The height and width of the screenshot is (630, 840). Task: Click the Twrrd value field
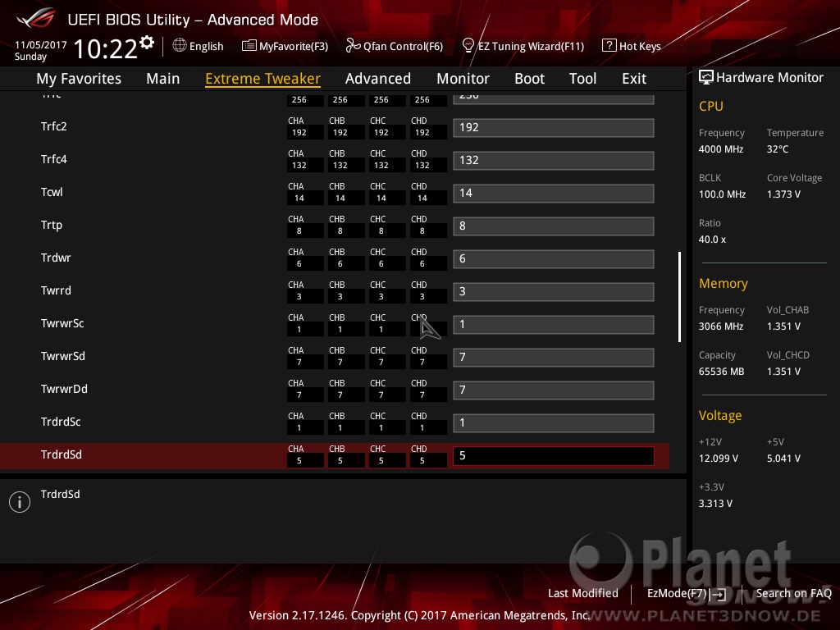554,291
